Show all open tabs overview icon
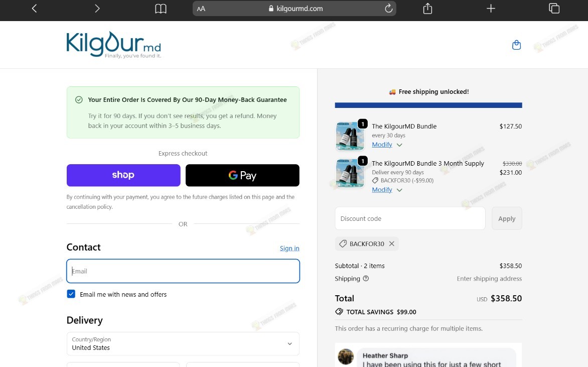 554,8
